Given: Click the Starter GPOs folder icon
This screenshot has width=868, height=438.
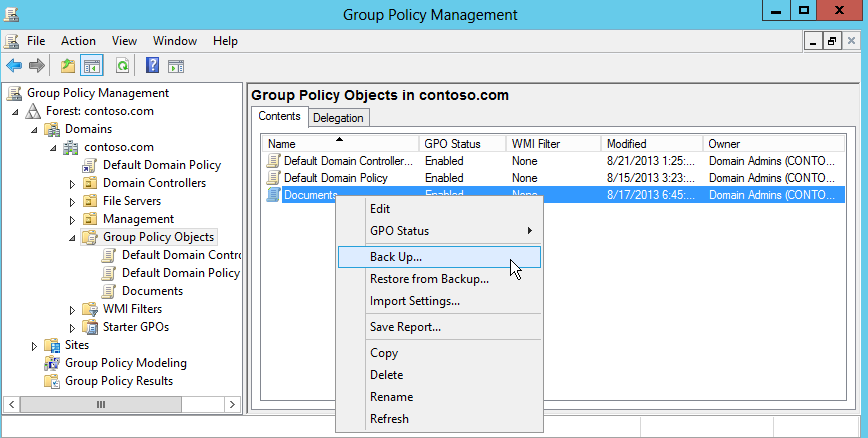Looking at the screenshot, I should click(90, 327).
